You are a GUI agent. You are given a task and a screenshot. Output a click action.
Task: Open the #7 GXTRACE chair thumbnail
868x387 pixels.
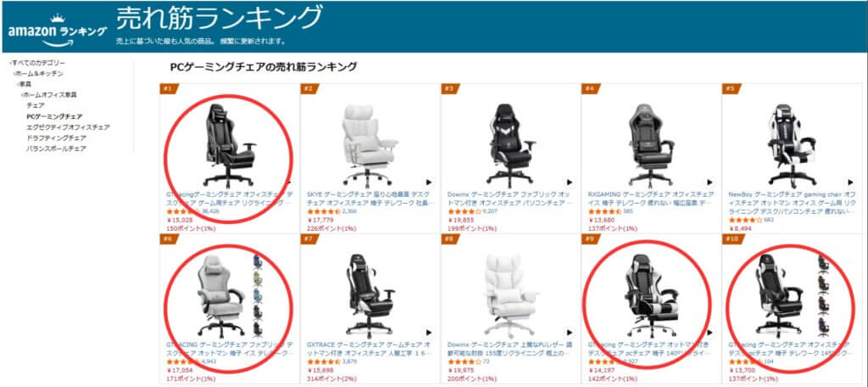point(370,296)
